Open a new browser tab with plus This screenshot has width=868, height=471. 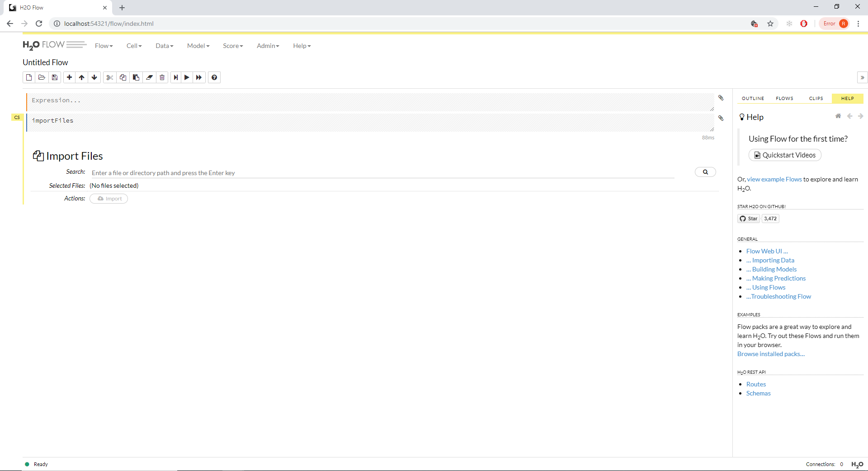click(x=122, y=8)
